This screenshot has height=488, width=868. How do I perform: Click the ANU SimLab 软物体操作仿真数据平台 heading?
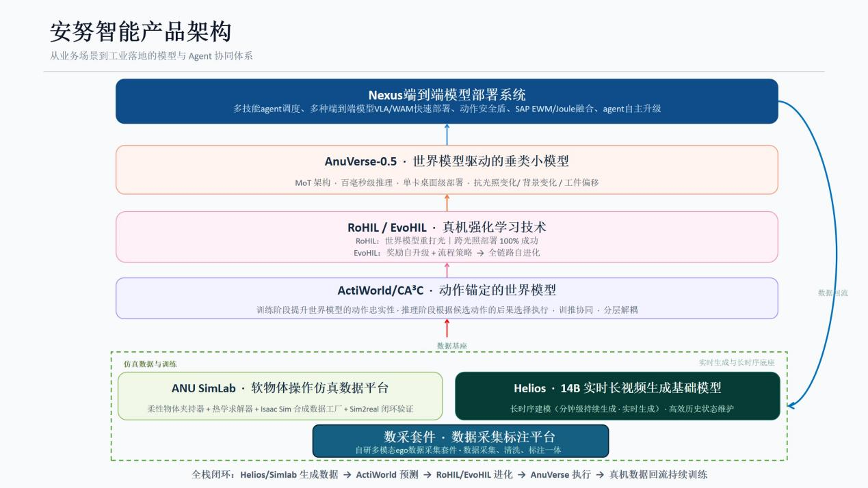tap(280, 388)
